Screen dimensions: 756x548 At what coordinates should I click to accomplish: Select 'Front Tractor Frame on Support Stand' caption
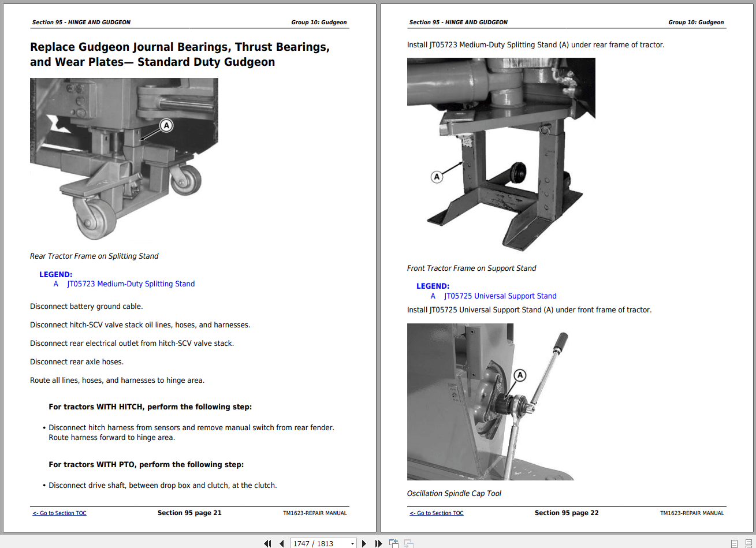point(471,268)
